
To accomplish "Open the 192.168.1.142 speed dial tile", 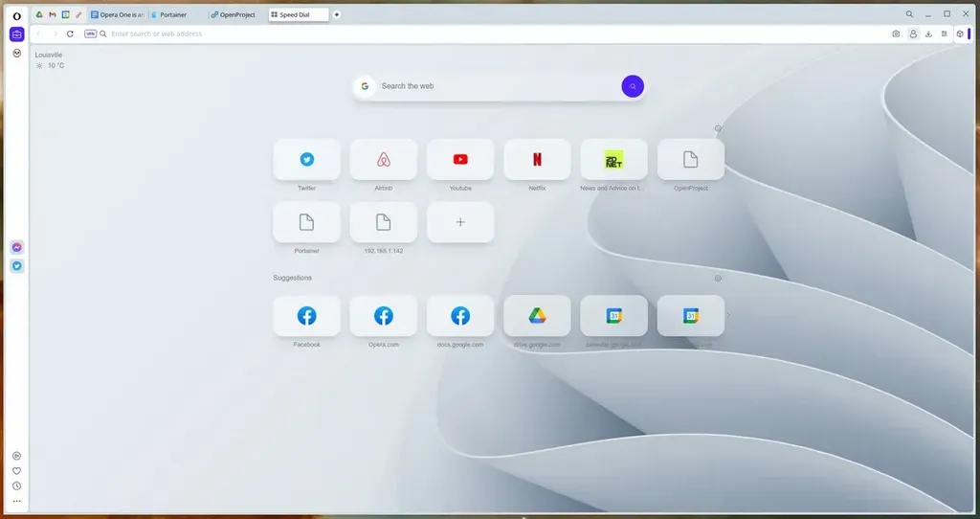I will point(384,222).
